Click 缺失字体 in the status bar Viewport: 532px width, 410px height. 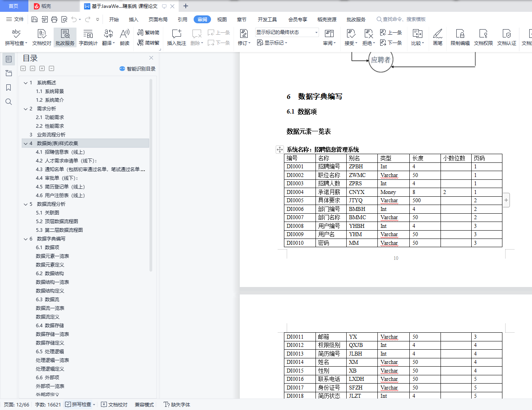(177, 404)
